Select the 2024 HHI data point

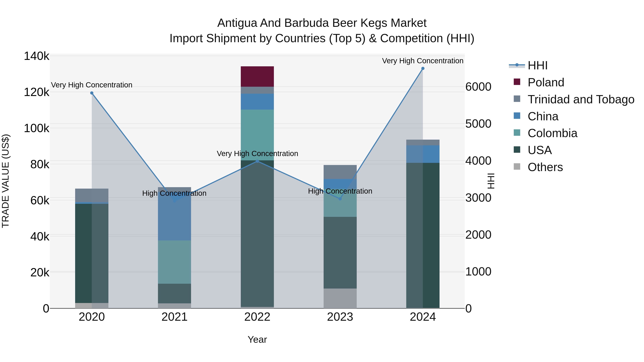(423, 68)
